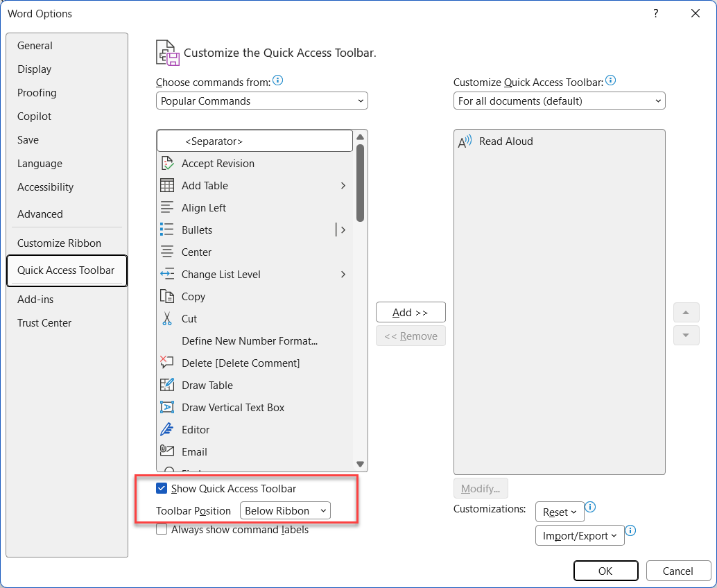Click the Modify... button
The width and height of the screenshot is (717, 588).
[481, 488]
